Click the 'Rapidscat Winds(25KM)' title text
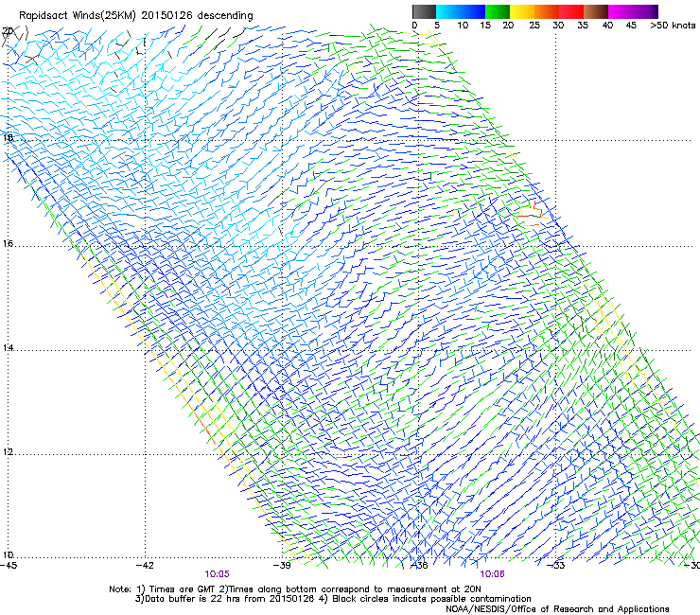 (77, 16)
